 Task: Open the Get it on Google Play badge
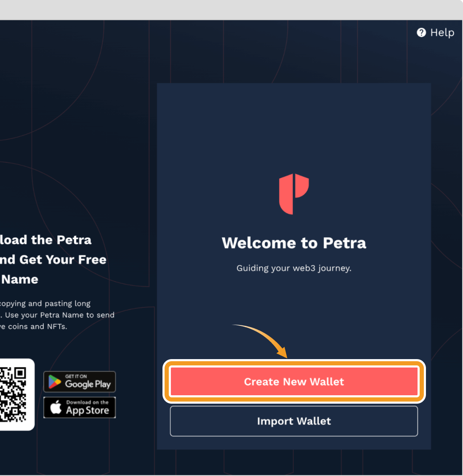coord(80,381)
